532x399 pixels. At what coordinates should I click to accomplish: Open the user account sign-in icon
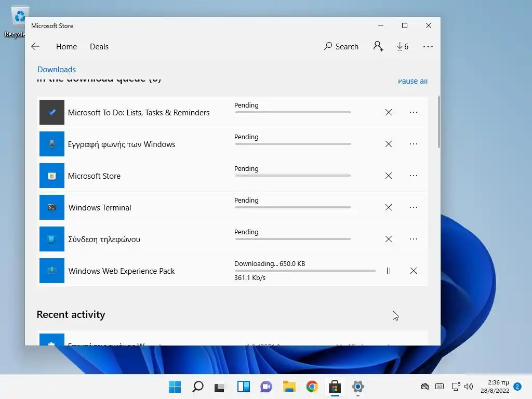point(378,46)
